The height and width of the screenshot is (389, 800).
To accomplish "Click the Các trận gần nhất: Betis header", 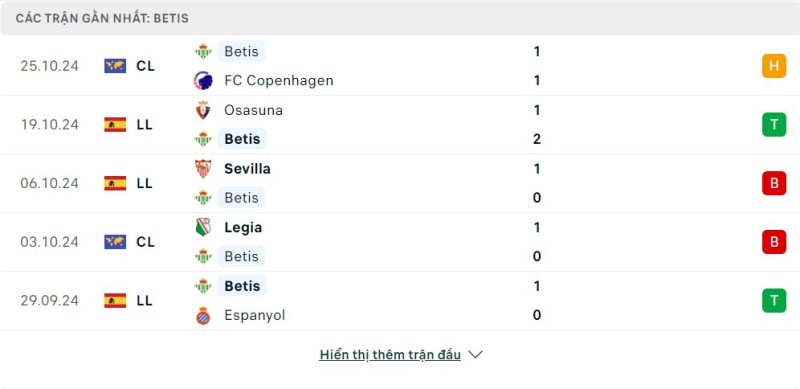I will coord(102,18).
